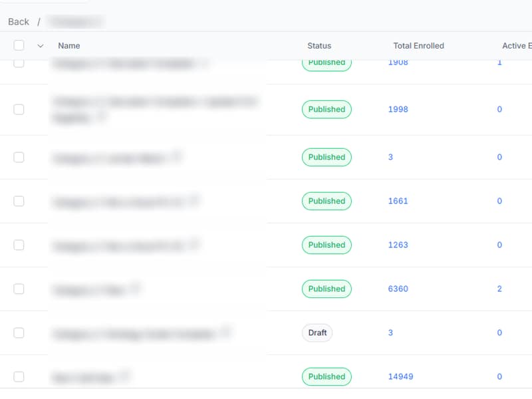Open active enrolled 0 in 1263 row
Screen dimensions: 532x399
click(499, 245)
